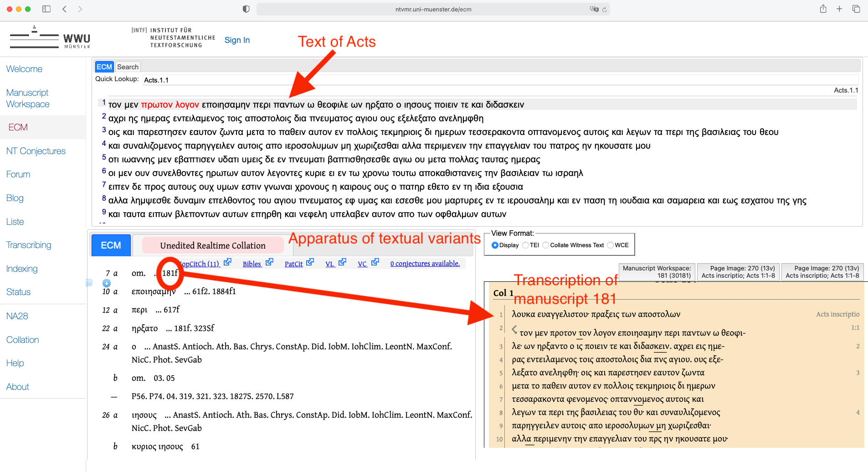Open Indexing in the sidebar
Screen dimensions: 868x472
22,269
